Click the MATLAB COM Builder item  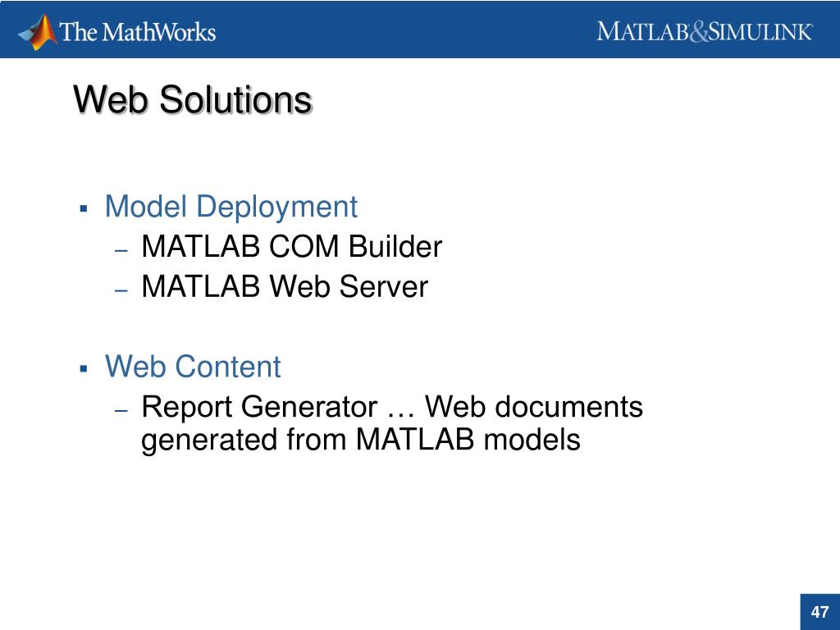(291, 247)
